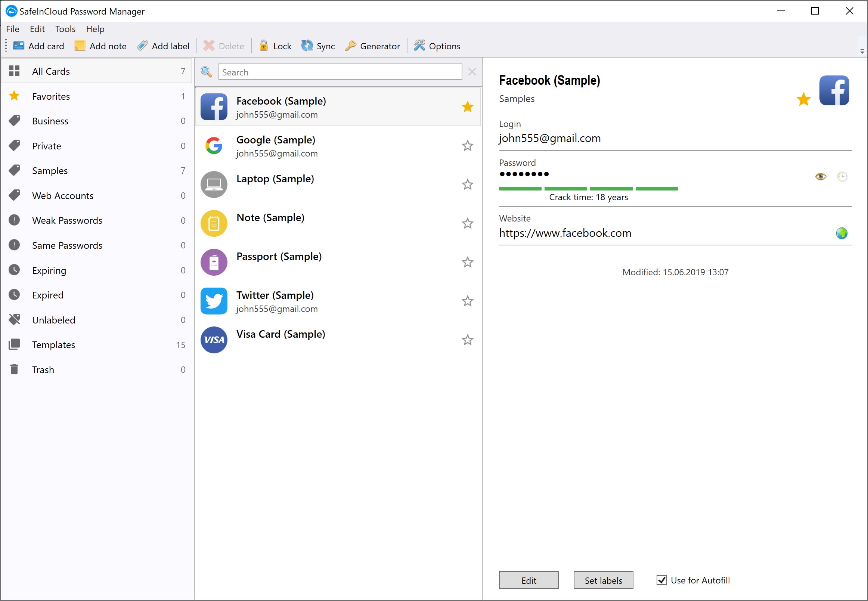Star the Google (Sample) card as favorite
Viewport: 868px width, 601px height.
click(467, 146)
